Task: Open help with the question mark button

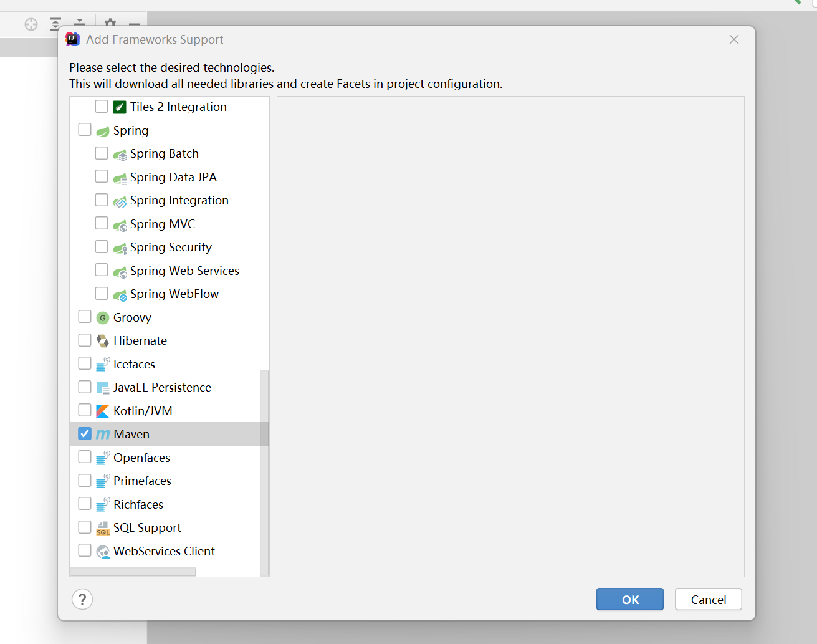Action: (x=82, y=599)
